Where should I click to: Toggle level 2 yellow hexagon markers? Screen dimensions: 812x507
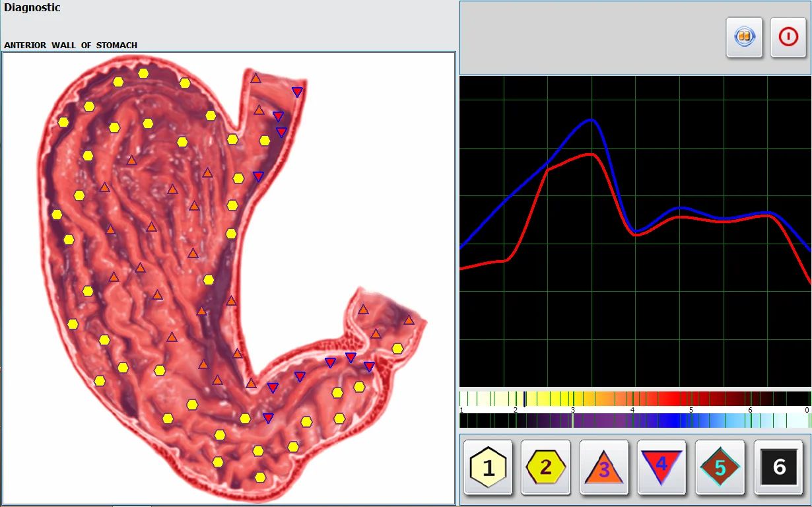546,468
